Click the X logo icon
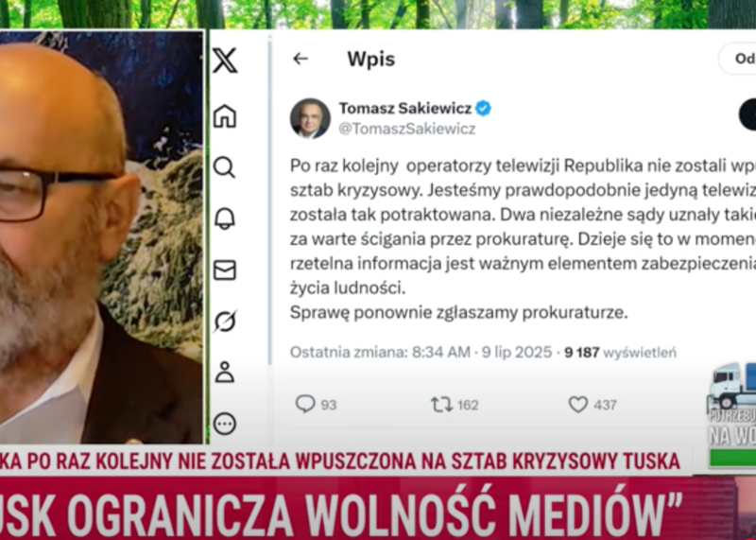The width and height of the screenshot is (756, 540). tap(225, 61)
